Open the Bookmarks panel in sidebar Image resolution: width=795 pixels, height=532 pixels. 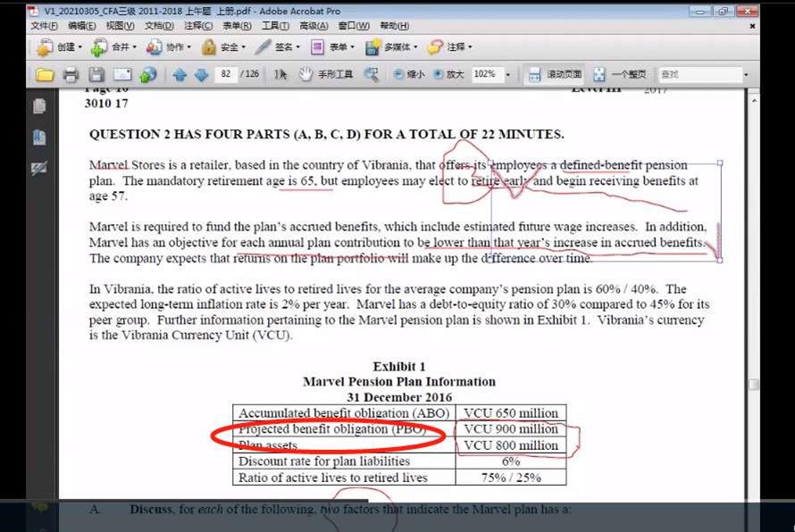39,137
